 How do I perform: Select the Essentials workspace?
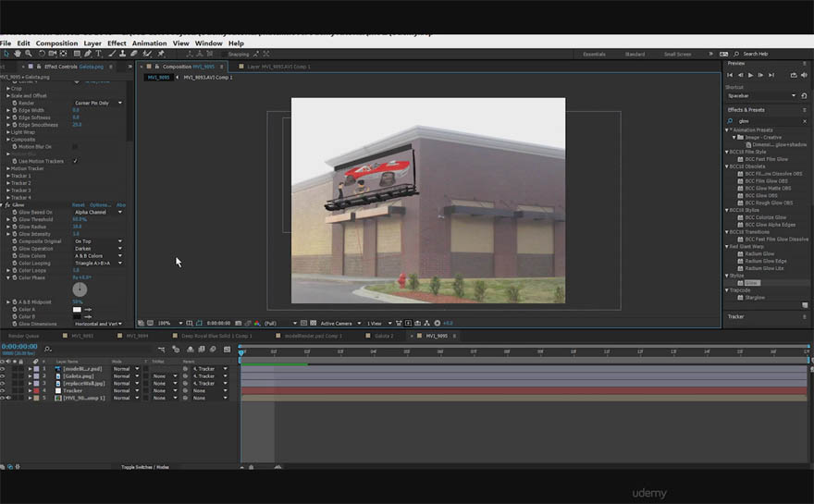point(595,54)
